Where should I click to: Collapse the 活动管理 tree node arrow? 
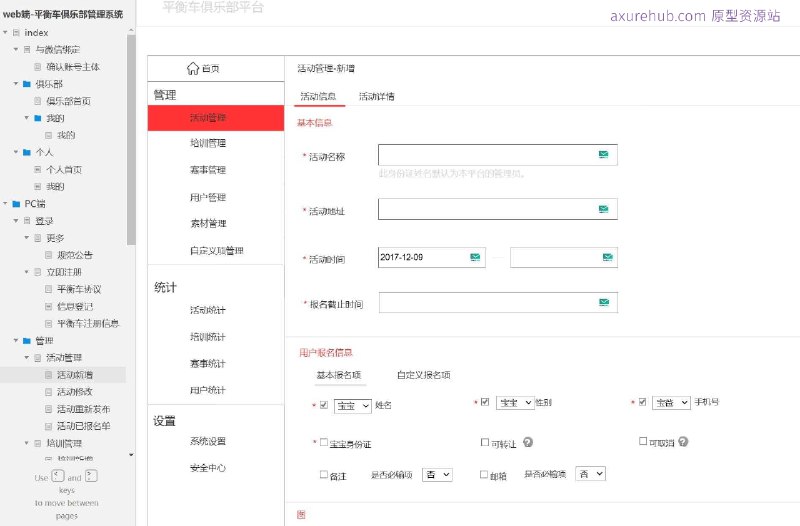click(27, 358)
